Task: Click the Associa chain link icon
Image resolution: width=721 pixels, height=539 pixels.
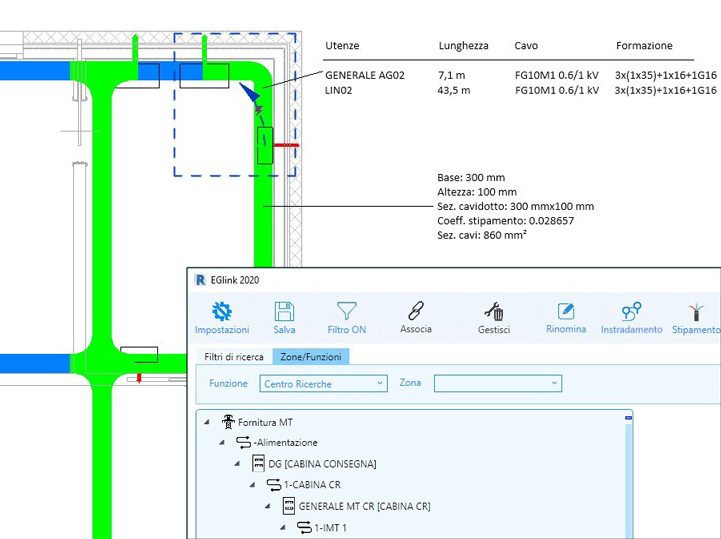Action: [x=416, y=311]
